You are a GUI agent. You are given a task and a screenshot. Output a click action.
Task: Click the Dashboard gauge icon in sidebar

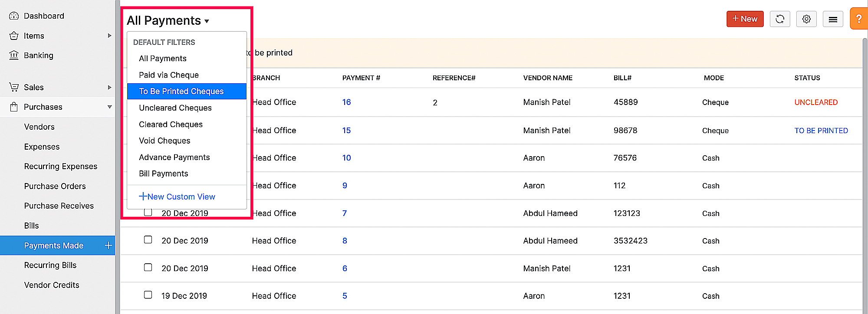(x=14, y=16)
